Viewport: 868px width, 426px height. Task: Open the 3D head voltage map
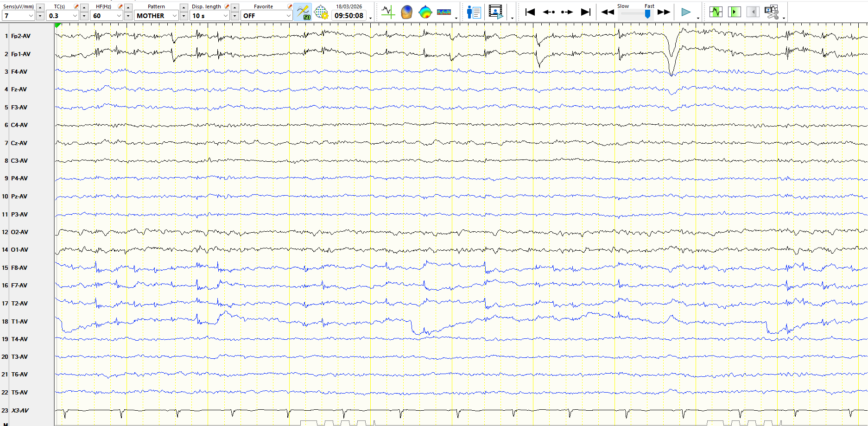[406, 12]
